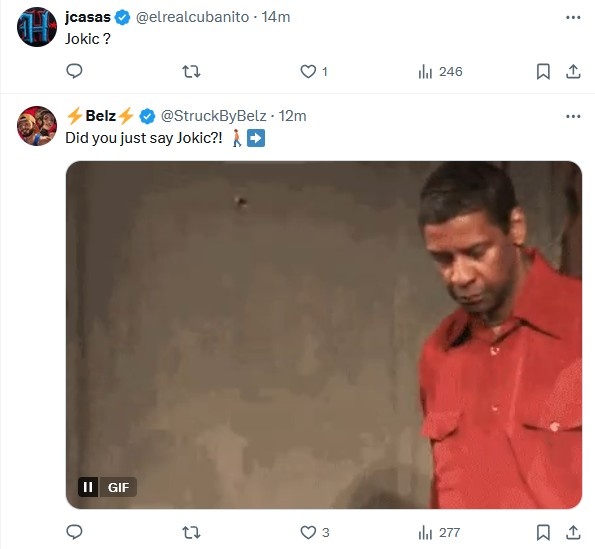Repost the jcasas tweet
The width and height of the screenshot is (595, 549).
pos(191,71)
